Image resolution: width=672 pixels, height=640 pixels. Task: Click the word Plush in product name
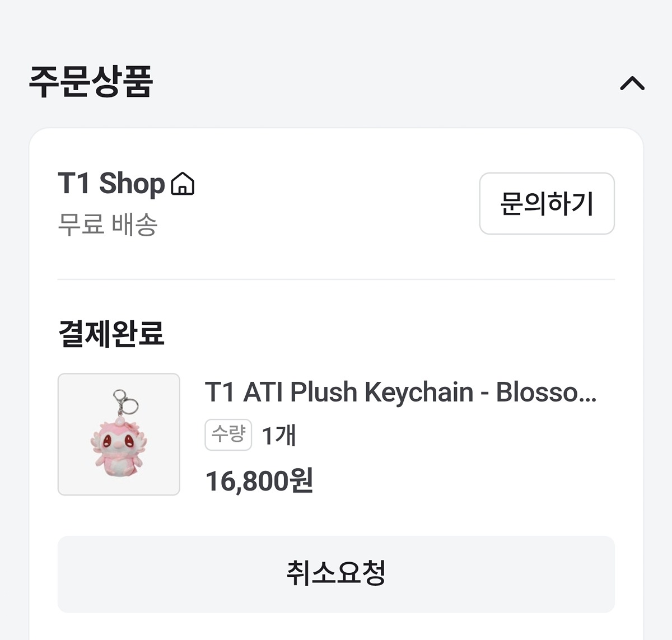[x=323, y=392]
